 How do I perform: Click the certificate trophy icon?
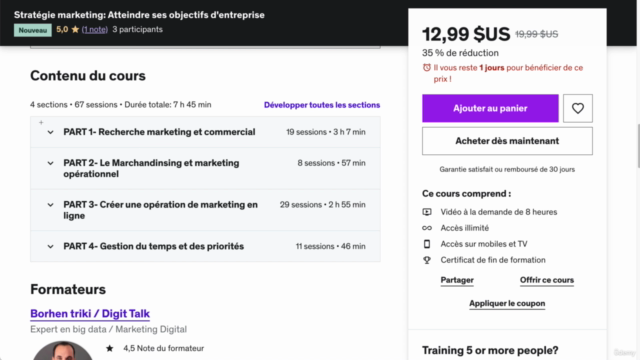427,260
